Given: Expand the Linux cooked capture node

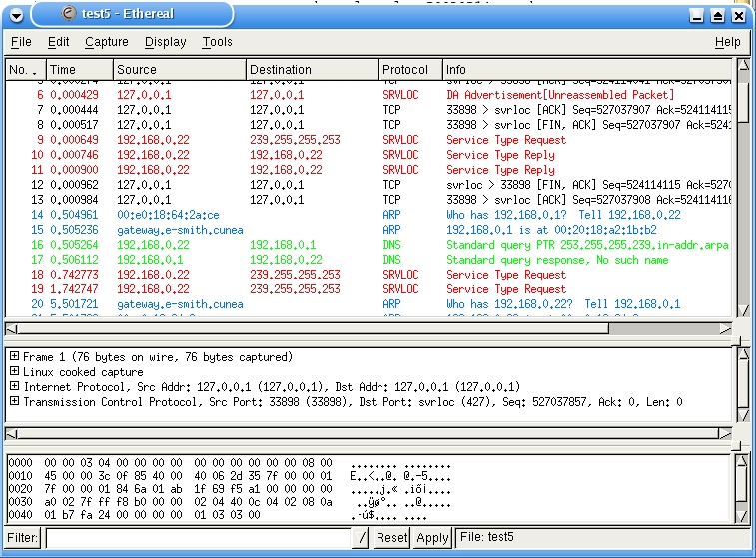Looking at the screenshot, I should click(x=14, y=372).
